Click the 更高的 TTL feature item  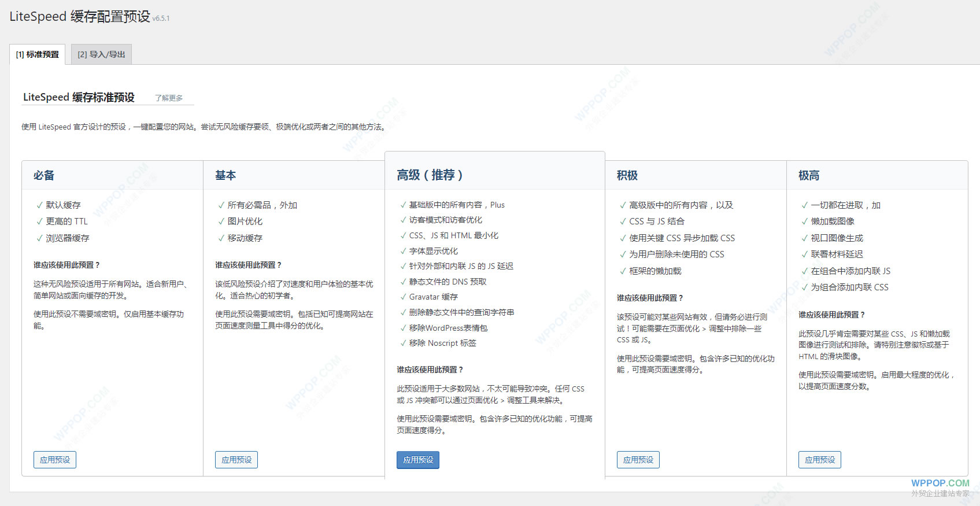pos(66,221)
